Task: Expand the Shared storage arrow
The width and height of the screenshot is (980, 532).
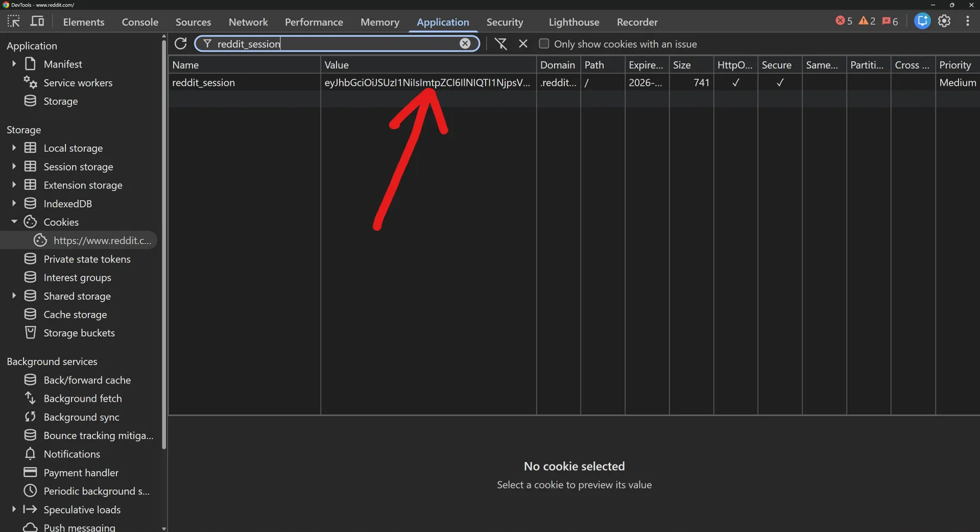Action: click(14, 295)
